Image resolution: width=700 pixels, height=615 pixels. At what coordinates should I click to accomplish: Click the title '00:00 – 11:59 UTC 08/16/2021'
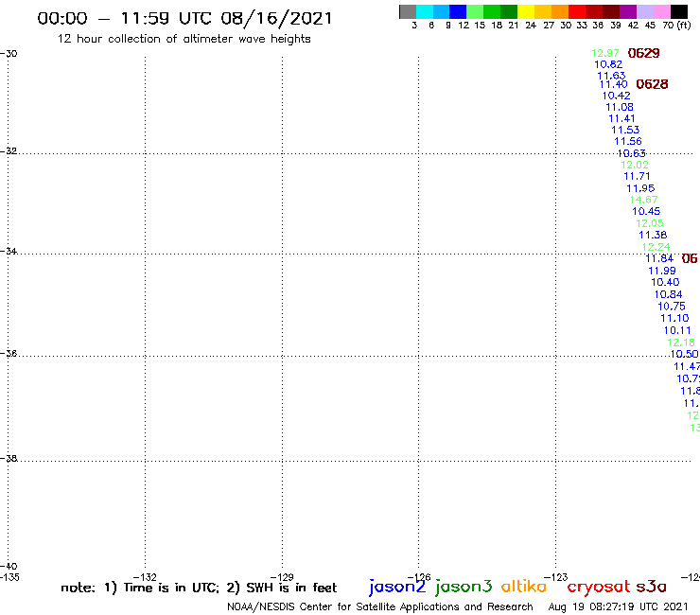184,19
